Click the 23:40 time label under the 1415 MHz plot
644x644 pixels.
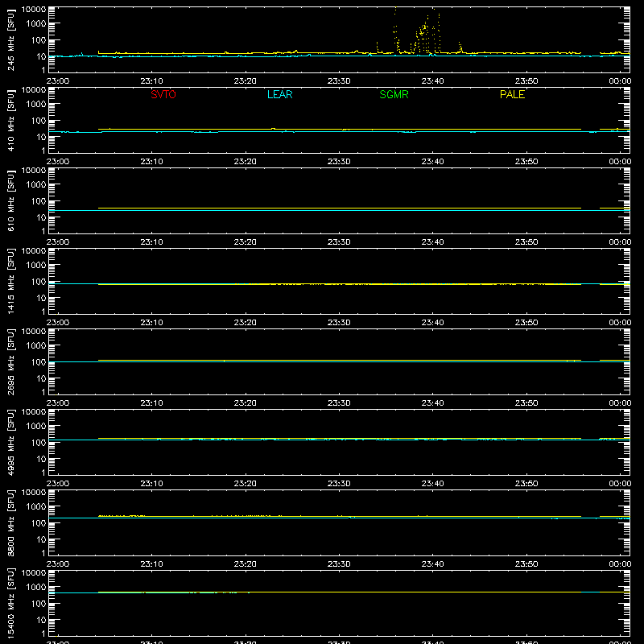432,323
